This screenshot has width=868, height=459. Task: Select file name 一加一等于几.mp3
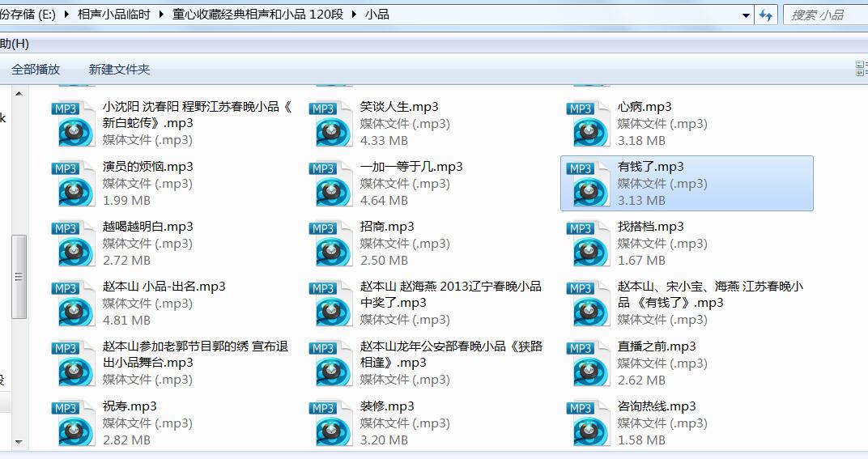click(x=411, y=167)
